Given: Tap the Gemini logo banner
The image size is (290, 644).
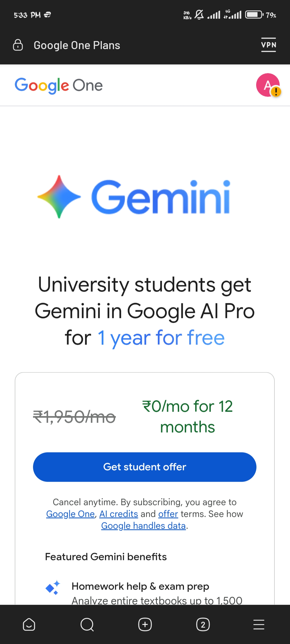Looking at the screenshot, I should click(134, 197).
